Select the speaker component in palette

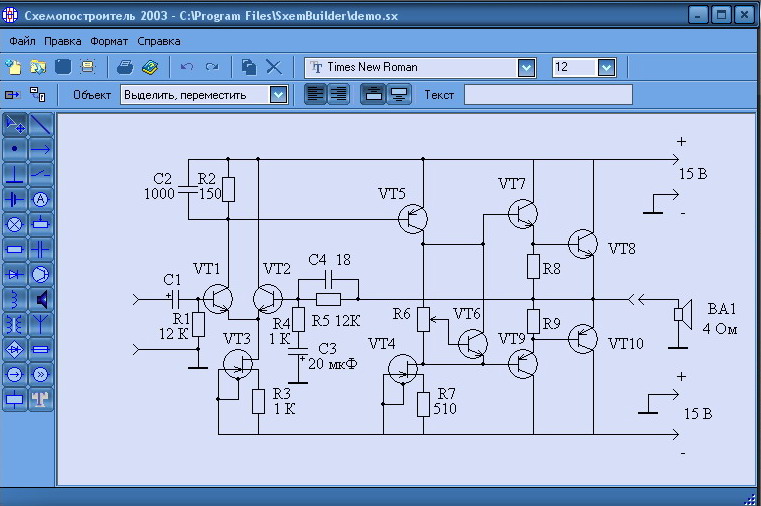tap(41, 299)
